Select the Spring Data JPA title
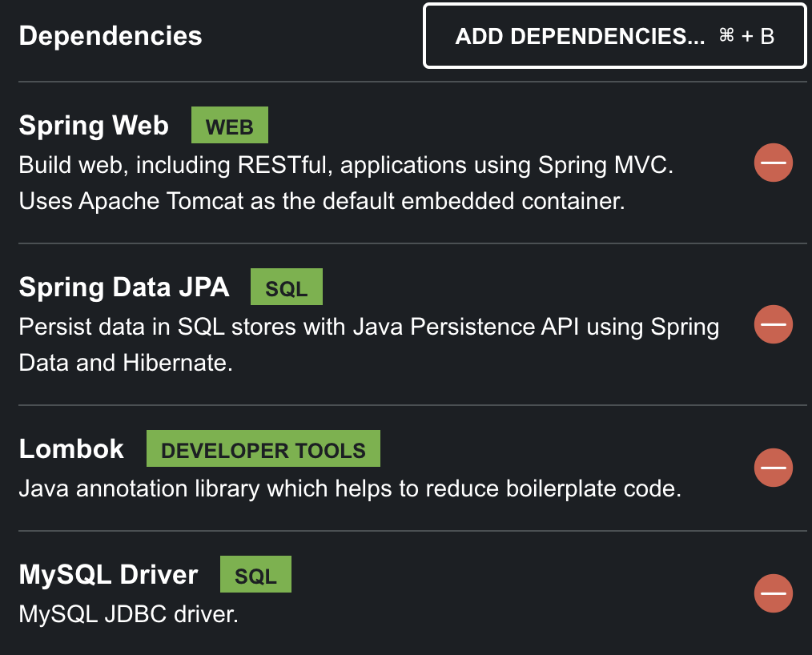Viewport: 812px width, 655px height. click(x=124, y=287)
